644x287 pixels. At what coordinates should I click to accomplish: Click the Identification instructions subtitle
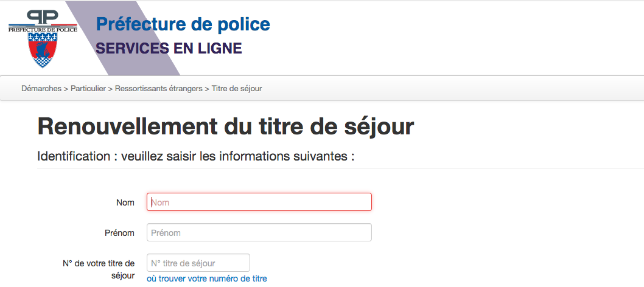(x=195, y=157)
